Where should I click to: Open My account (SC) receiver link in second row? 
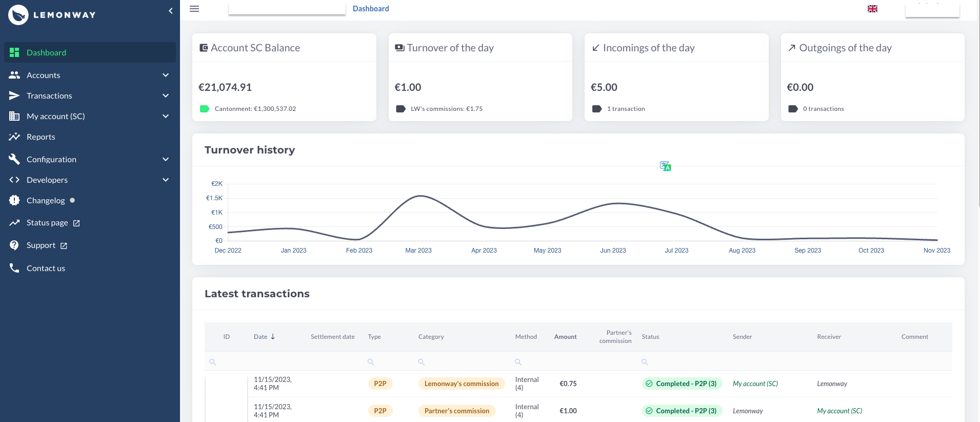(839, 411)
